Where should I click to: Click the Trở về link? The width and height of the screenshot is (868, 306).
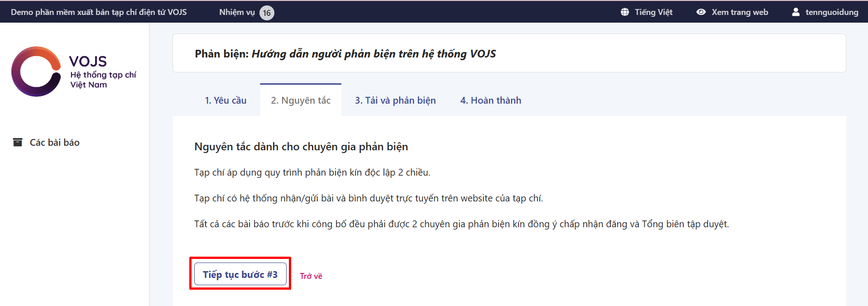pos(311,276)
